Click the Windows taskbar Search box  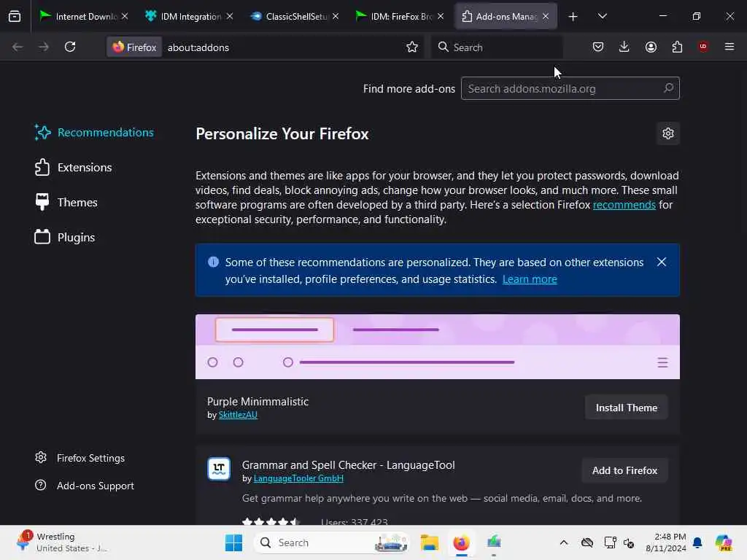click(x=332, y=542)
